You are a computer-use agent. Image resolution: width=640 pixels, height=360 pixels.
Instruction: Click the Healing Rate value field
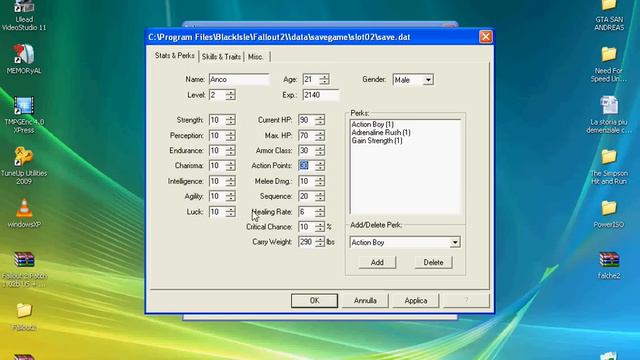tap(307, 212)
